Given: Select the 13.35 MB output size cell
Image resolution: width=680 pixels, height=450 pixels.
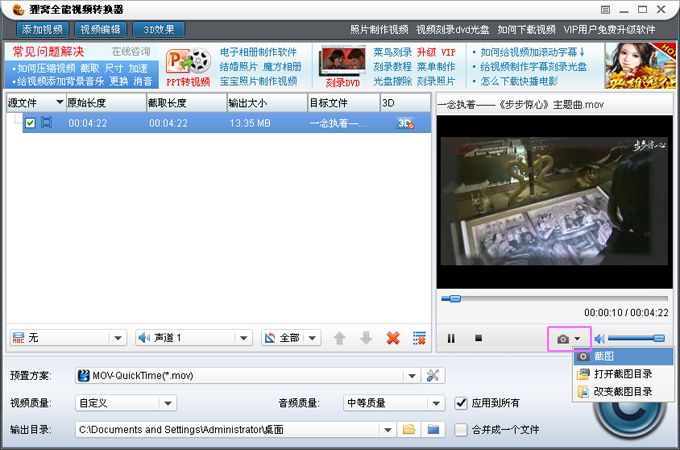Looking at the screenshot, I should click(x=250, y=124).
